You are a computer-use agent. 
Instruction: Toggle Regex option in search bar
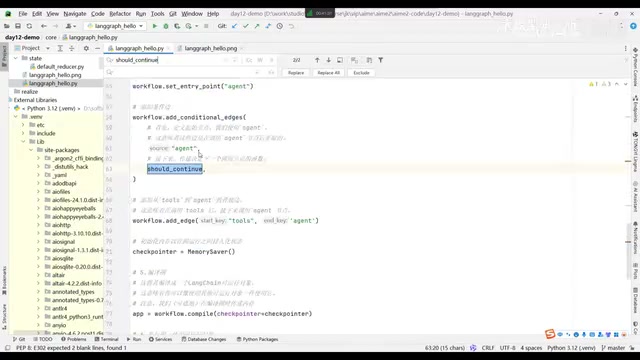tap(271, 60)
